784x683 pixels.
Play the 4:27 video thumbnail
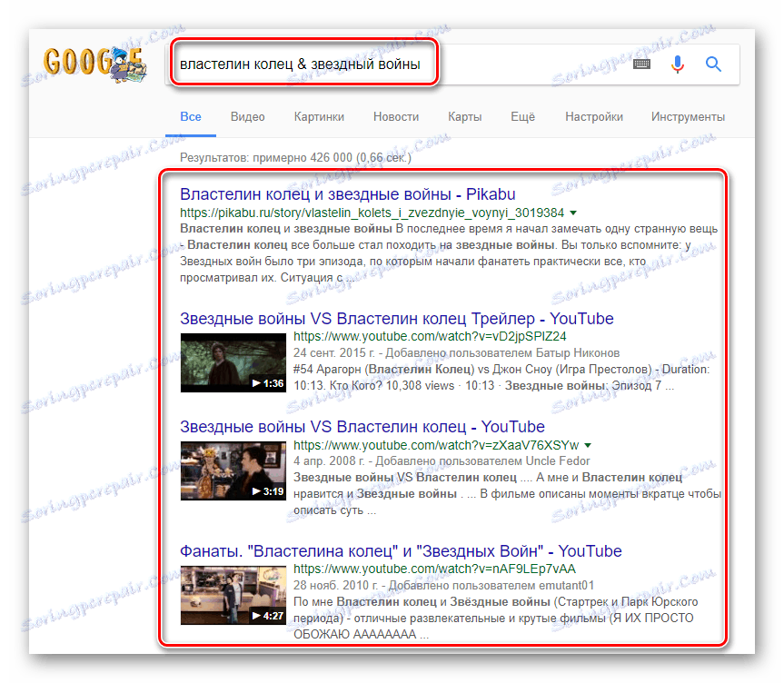click(x=233, y=595)
